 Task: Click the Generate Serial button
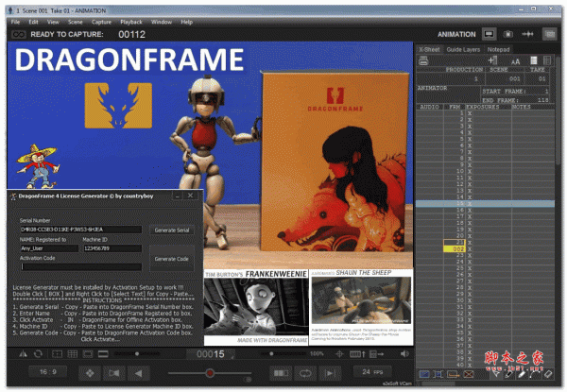(x=172, y=230)
